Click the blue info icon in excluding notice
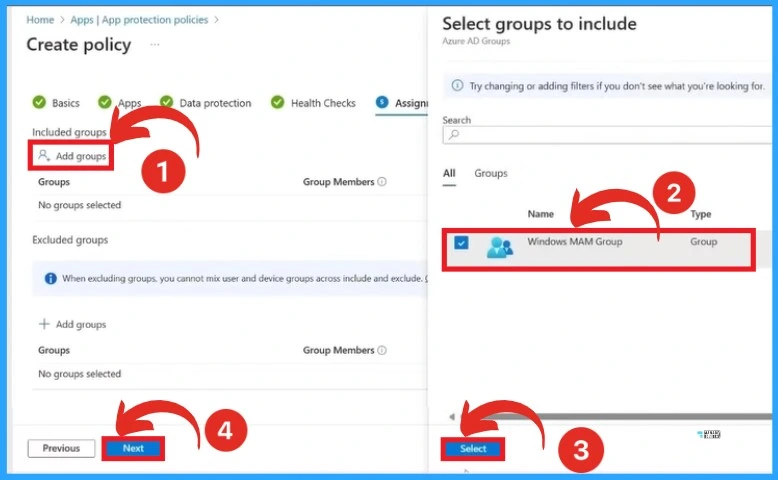This screenshot has width=778, height=480. tap(51, 278)
